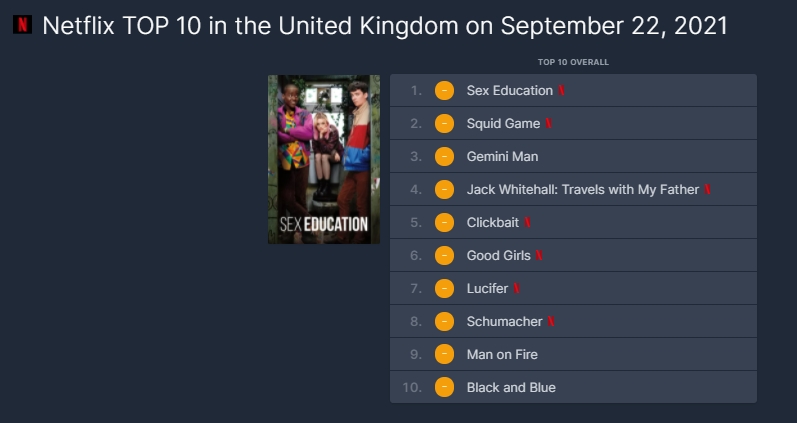Open Good Girls from the ranking
The height and width of the screenshot is (423, 797).
pos(498,255)
